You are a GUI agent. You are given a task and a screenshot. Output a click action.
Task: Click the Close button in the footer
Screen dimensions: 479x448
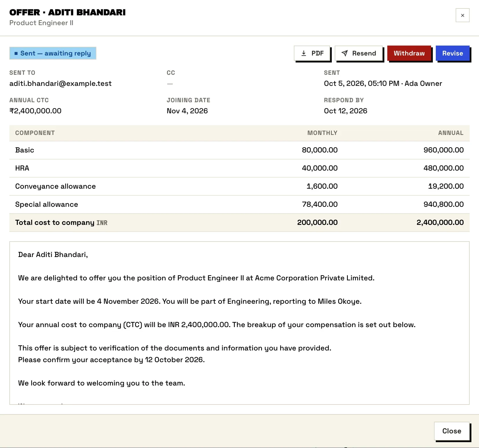click(x=452, y=431)
